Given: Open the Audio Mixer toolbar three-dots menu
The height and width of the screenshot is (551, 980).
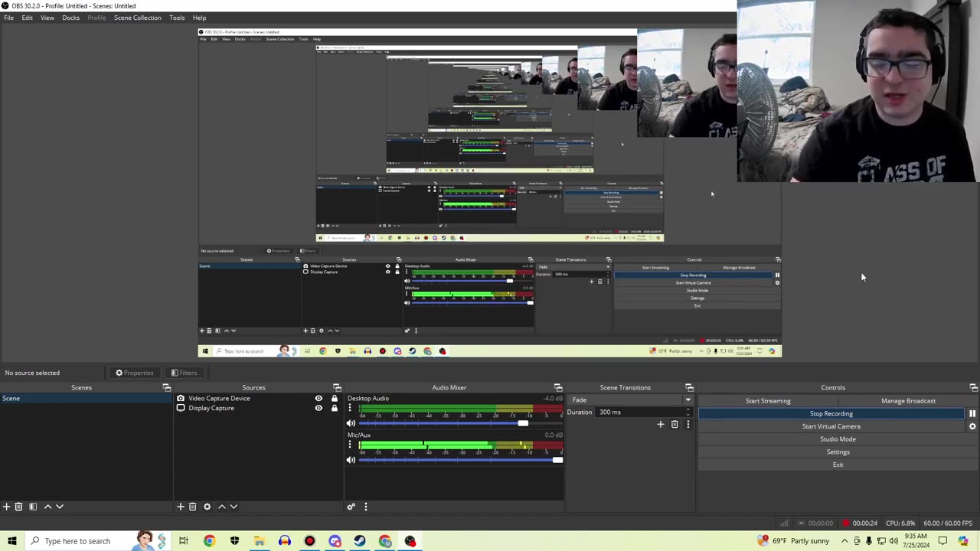Looking at the screenshot, I should [366, 507].
